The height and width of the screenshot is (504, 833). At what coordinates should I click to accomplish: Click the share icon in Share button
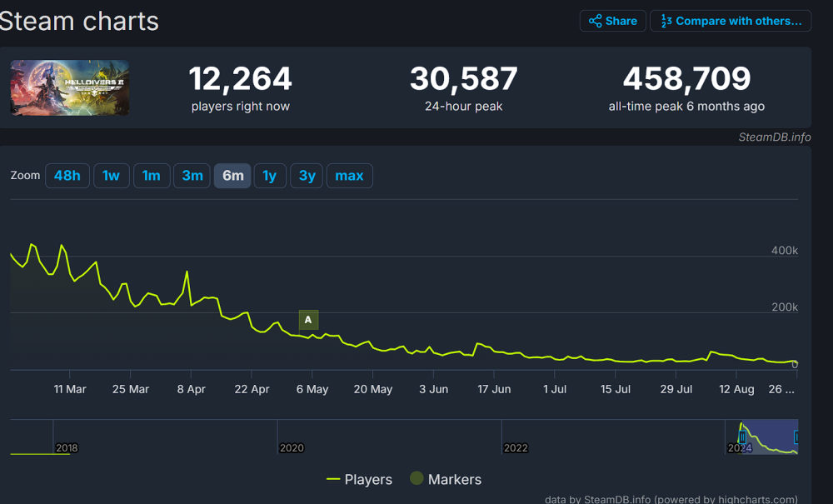click(595, 21)
